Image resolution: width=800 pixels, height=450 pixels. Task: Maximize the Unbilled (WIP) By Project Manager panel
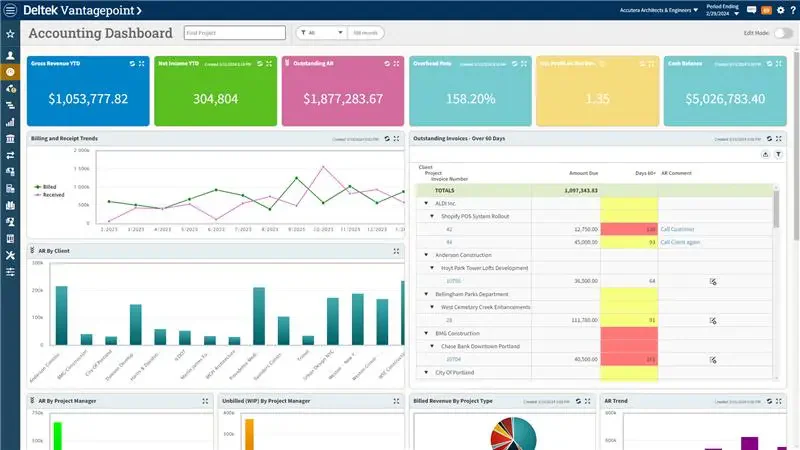(x=396, y=402)
